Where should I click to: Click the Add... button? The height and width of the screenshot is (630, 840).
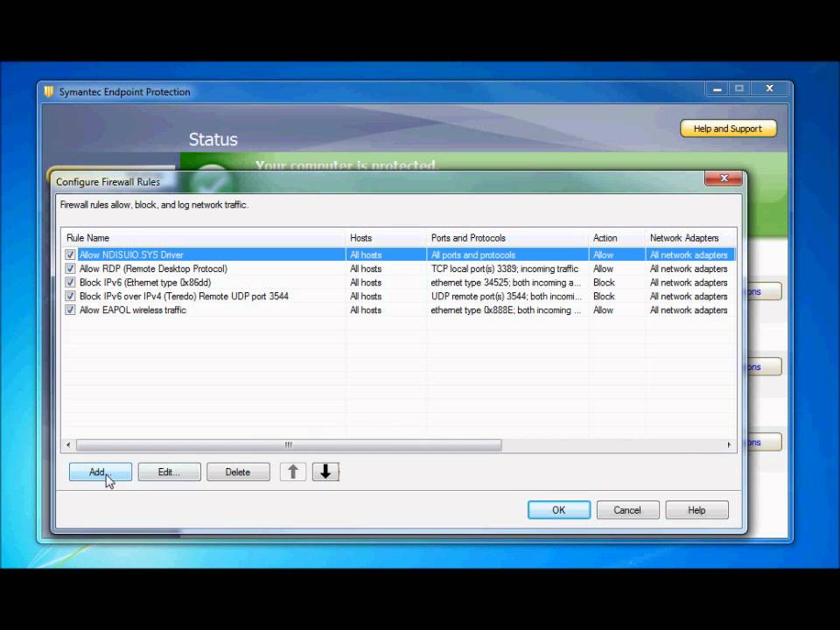tap(100, 472)
